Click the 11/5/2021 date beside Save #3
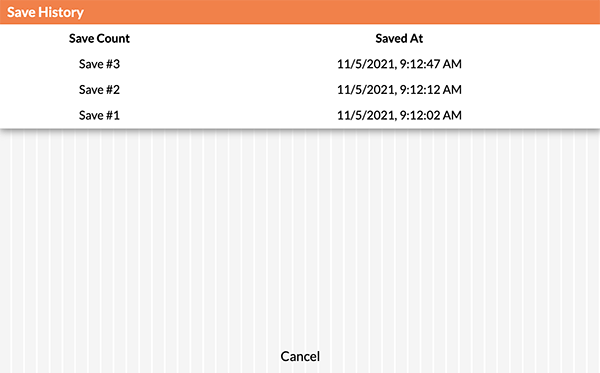Screen dimensions: 600x373 367,64
